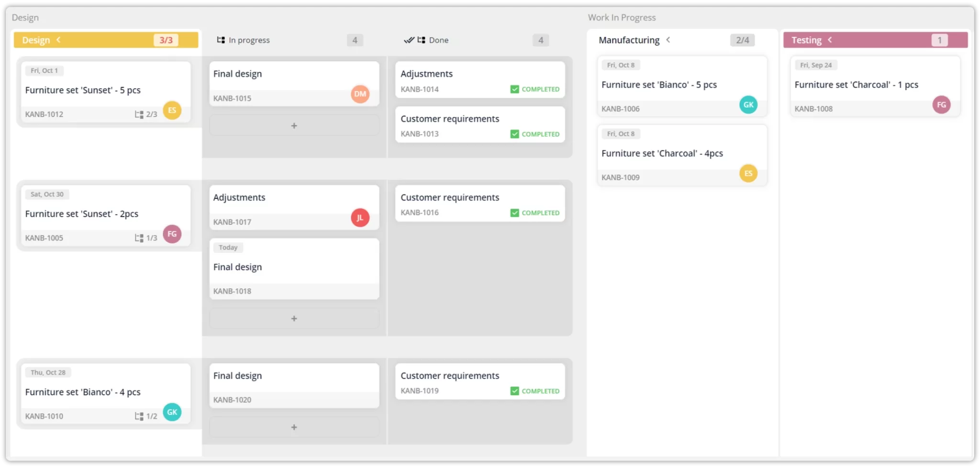Add subtask below Final design KANB-1015
980x467 pixels.
[294, 125]
